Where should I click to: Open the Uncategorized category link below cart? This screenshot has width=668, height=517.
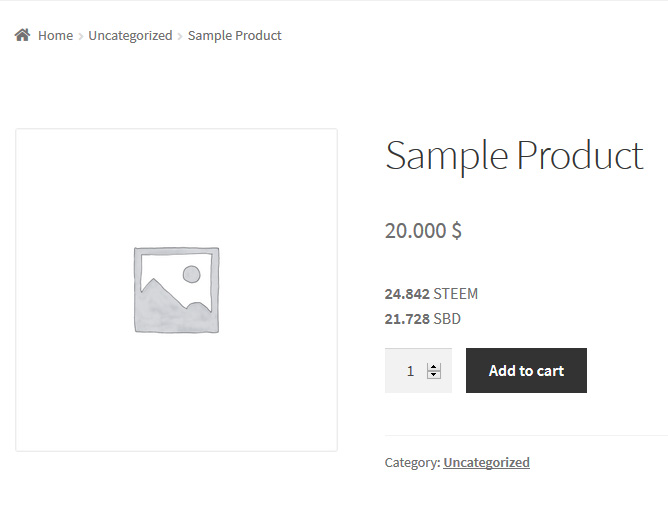(486, 462)
